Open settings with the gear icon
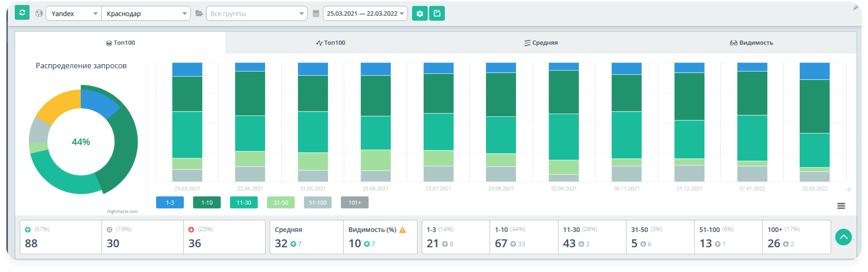This screenshot has height=272, width=868. point(420,13)
